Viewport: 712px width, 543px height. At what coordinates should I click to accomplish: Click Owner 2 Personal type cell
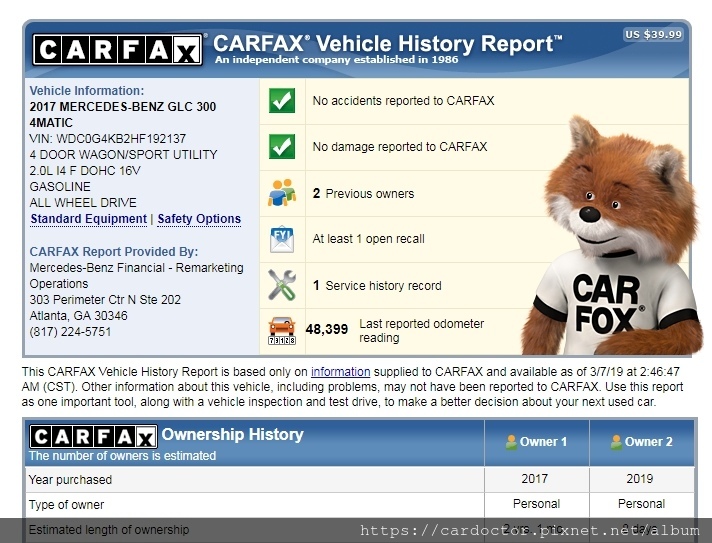pyautogui.click(x=641, y=504)
